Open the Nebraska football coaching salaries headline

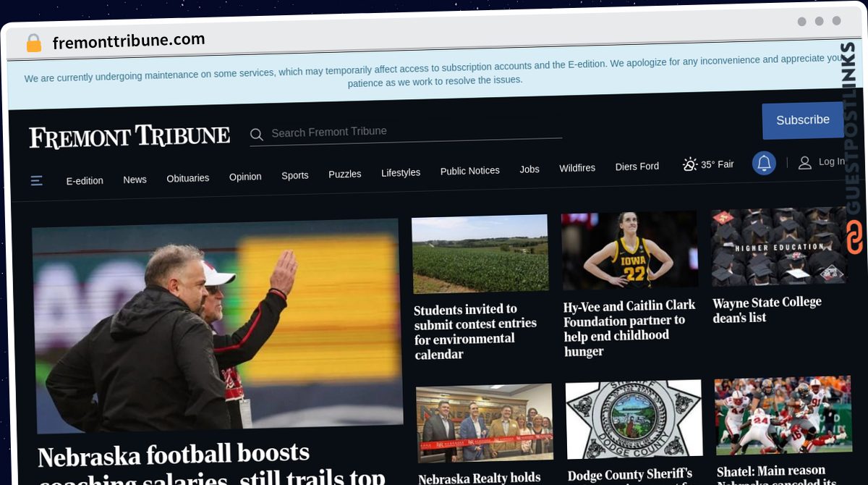(x=210, y=463)
